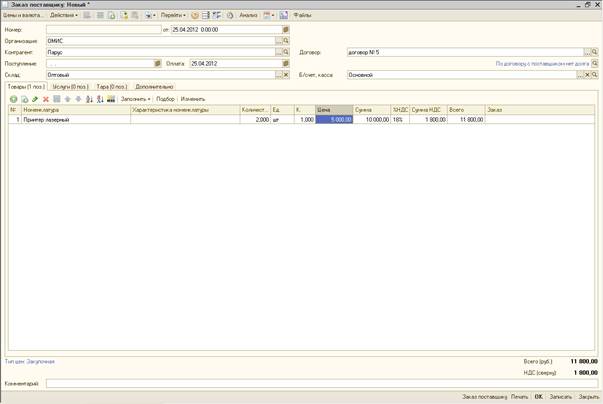Screen dimensions: 603x404
Task: Open calendar picker next to document date
Action: (x=285, y=30)
